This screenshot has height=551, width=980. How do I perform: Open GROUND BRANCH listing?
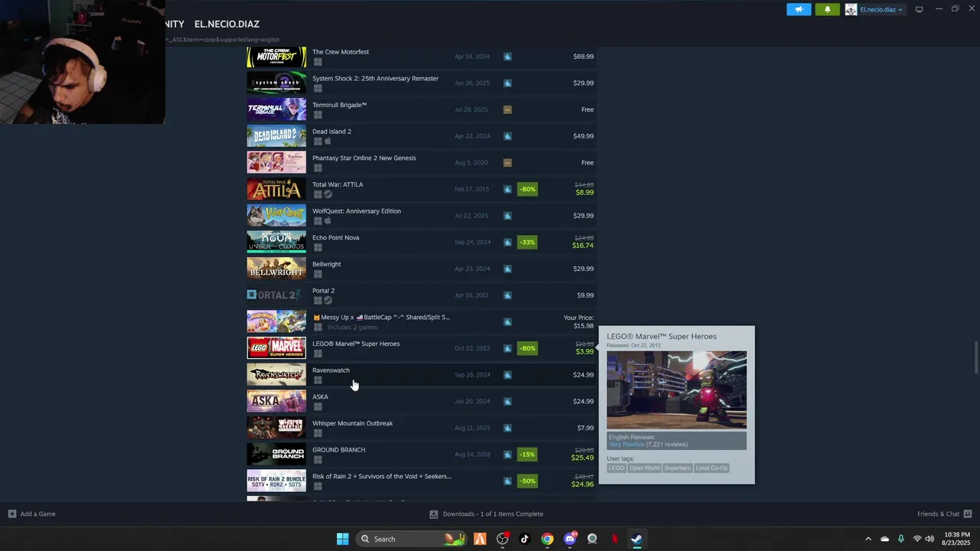point(421,455)
